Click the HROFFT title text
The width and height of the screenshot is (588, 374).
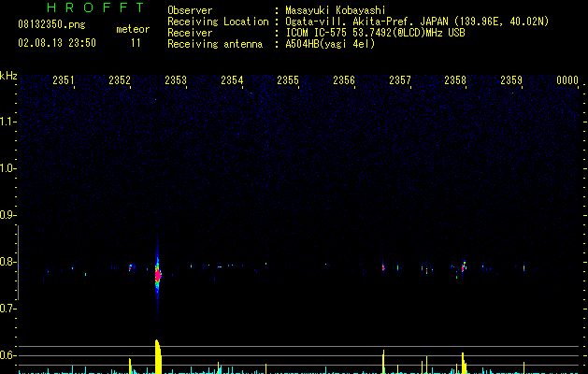coord(96,7)
